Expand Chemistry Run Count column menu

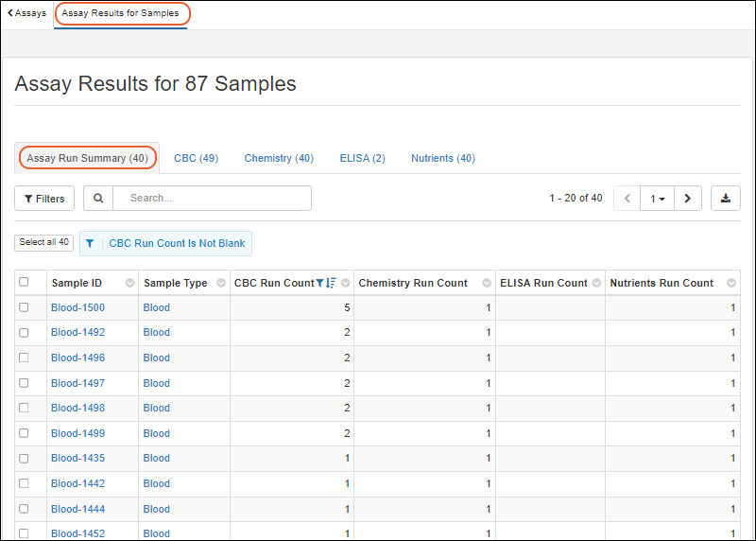tap(487, 283)
